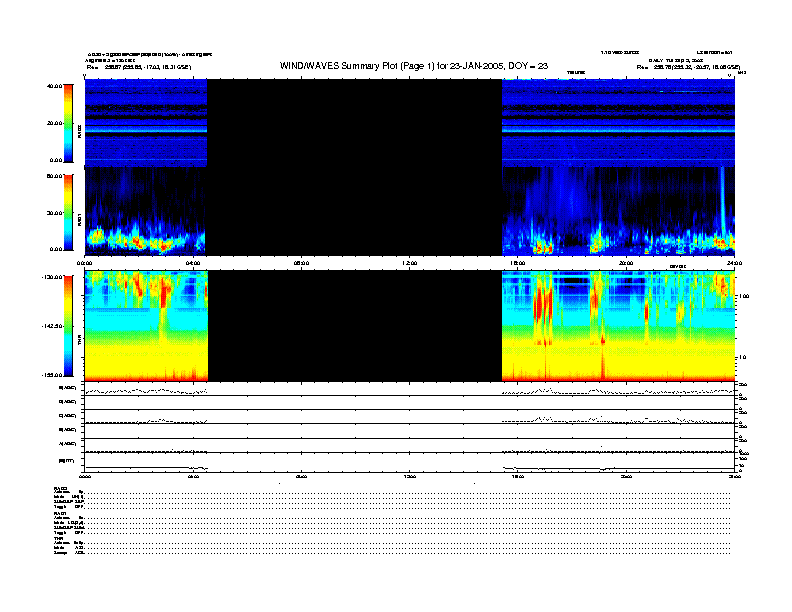Viewport: 792px width, 612px height.
Task: Click the 30.00 label on RAD1 color scale
Action: (56, 213)
